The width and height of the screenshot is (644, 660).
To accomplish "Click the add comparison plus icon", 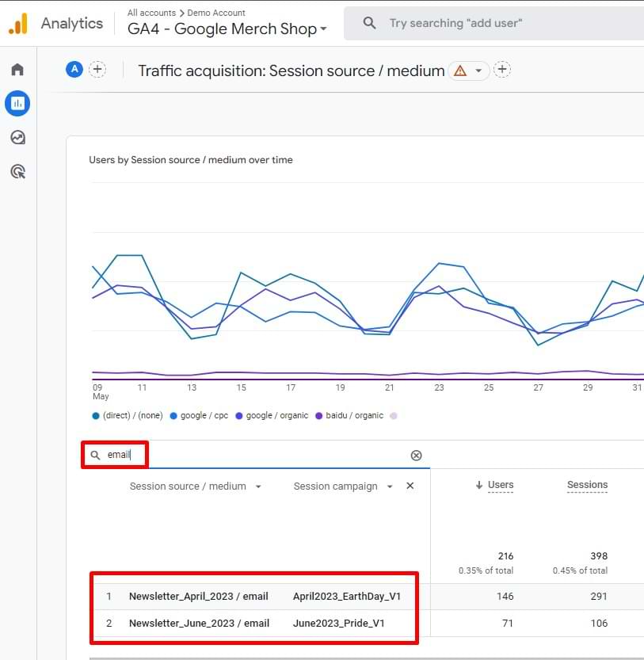I will (97, 70).
